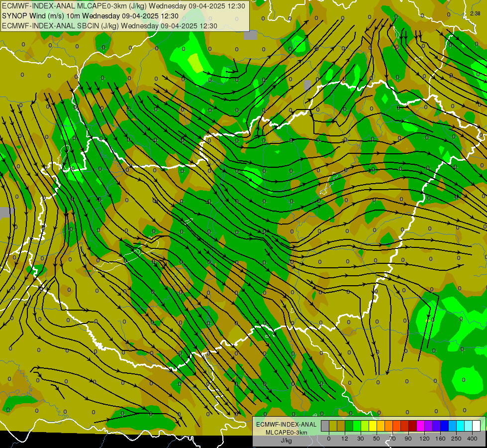
Task: Click the dark red legend swatch
Action: coord(413,426)
